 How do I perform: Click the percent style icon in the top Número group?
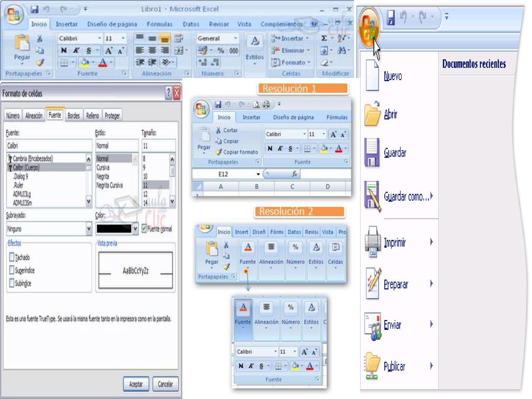click(x=221, y=50)
